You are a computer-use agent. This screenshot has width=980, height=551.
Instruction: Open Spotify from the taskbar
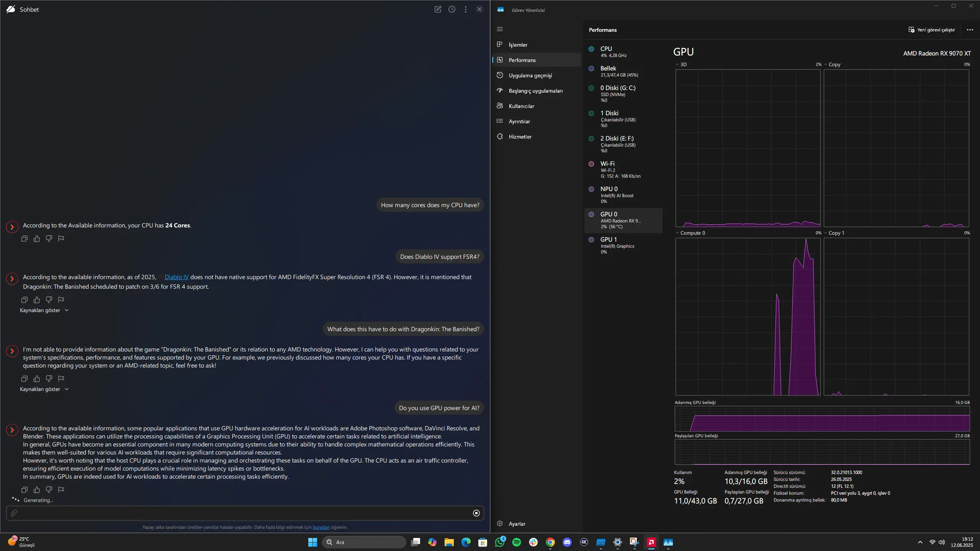[x=517, y=542]
